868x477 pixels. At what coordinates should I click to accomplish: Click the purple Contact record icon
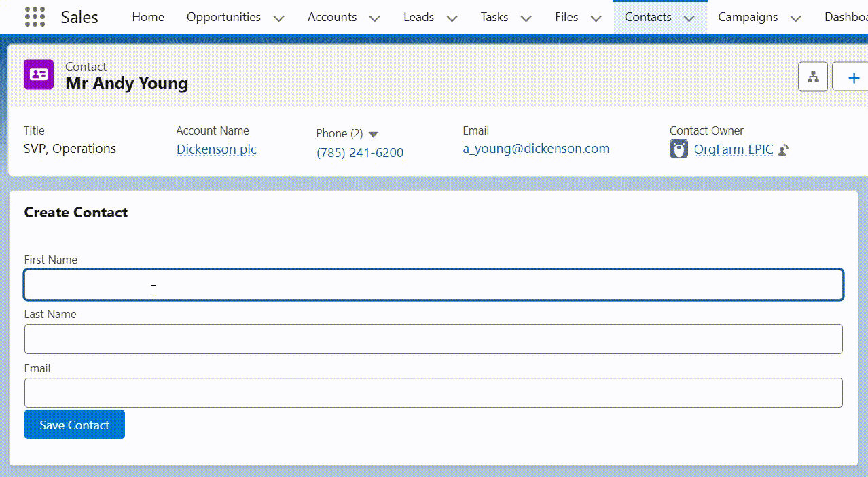[39, 75]
